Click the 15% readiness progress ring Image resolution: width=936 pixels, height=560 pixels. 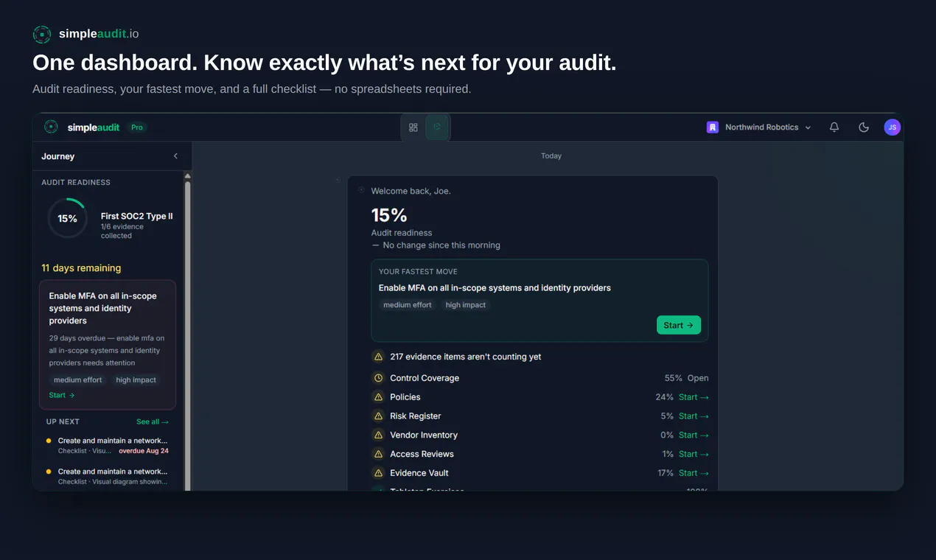67,218
